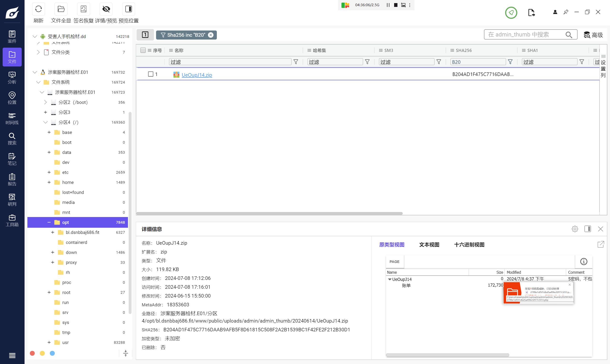Click the file table horizontal scrollbar
Screen dimensions: 610x364
[269, 213]
